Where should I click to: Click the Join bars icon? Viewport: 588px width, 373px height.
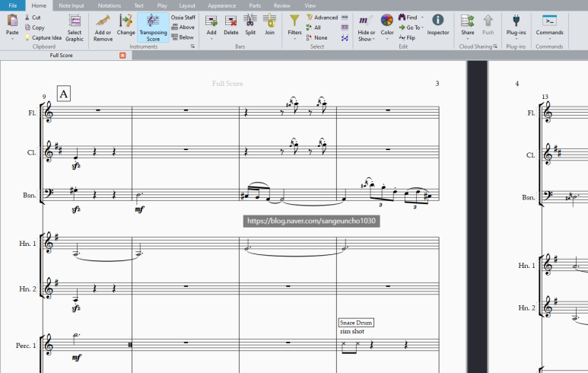point(269,21)
